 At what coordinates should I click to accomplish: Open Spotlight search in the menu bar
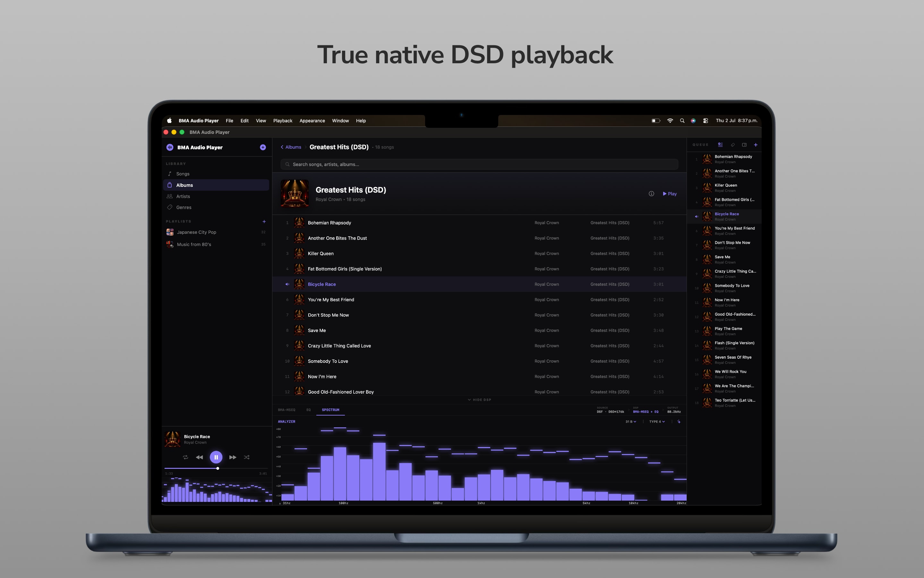pos(682,121)
